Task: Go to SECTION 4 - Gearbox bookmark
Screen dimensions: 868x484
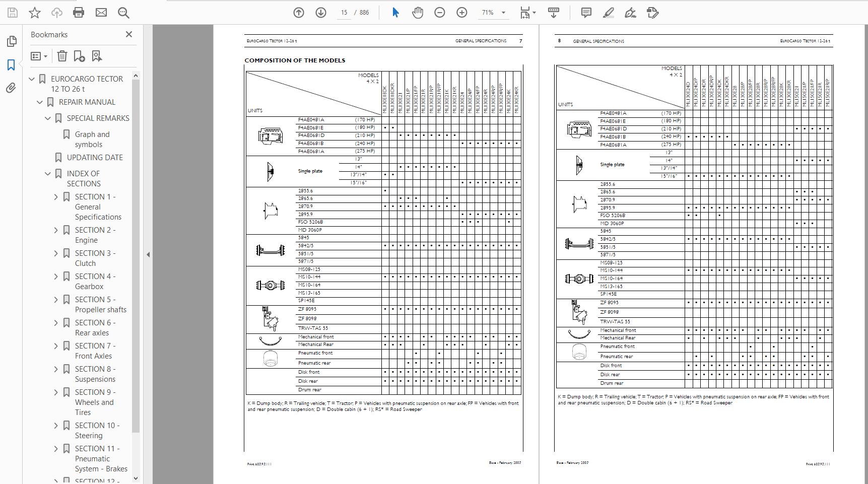Action: (95, 282)
